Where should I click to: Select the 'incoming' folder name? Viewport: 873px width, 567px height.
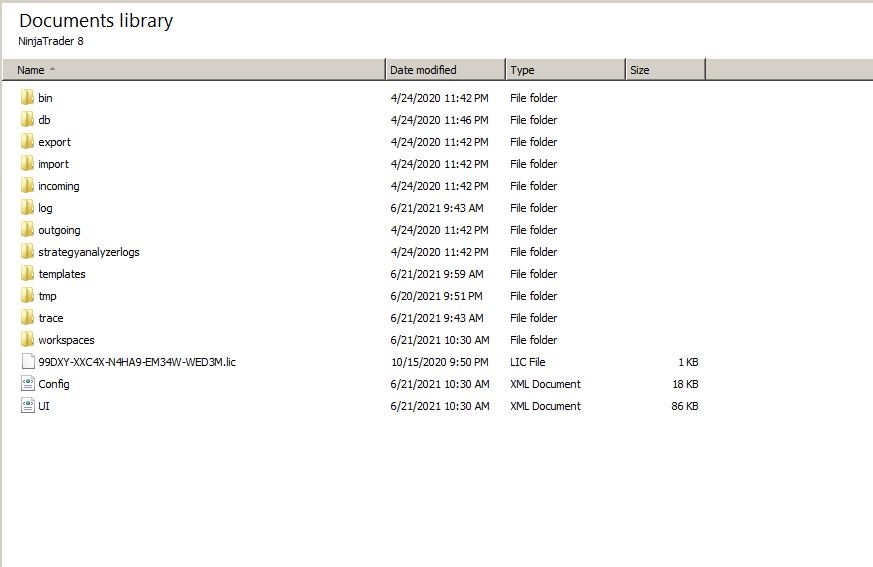(x=58, y=186)
